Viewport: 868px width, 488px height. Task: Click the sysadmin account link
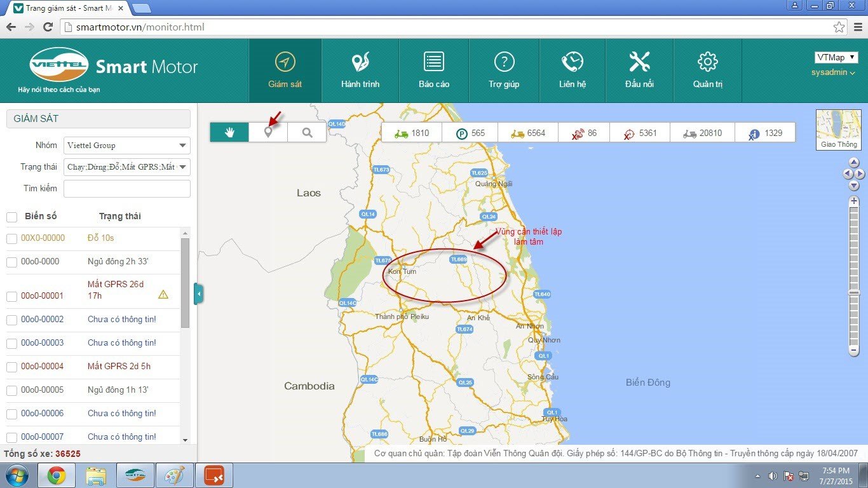[x=833, y=72]
